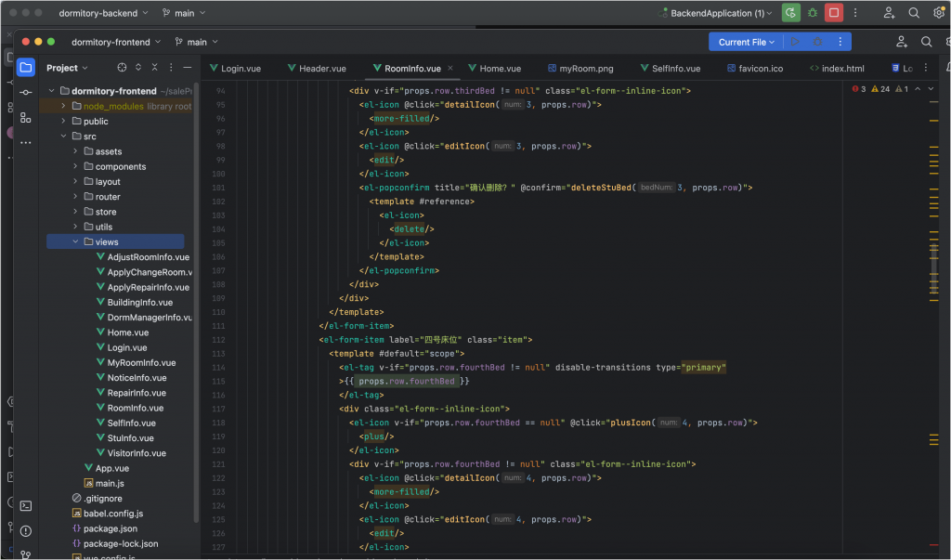Click the Terminal tool window icon
The width and height of the screenshot is (951, 560).
coord(26,506)
